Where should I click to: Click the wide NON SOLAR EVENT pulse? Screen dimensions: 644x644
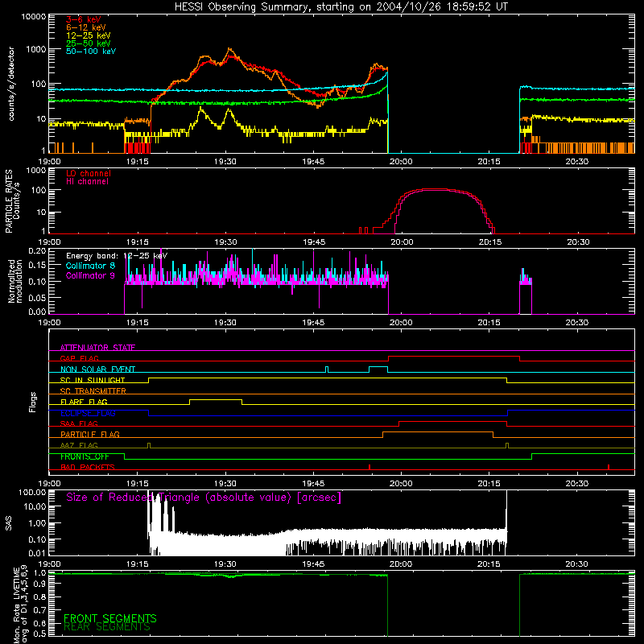click(378, 367)
